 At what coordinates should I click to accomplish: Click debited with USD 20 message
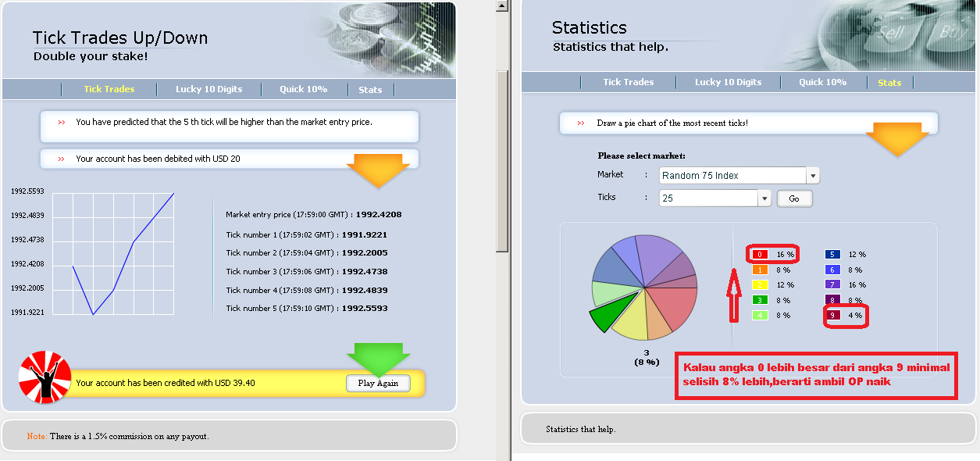158,159
